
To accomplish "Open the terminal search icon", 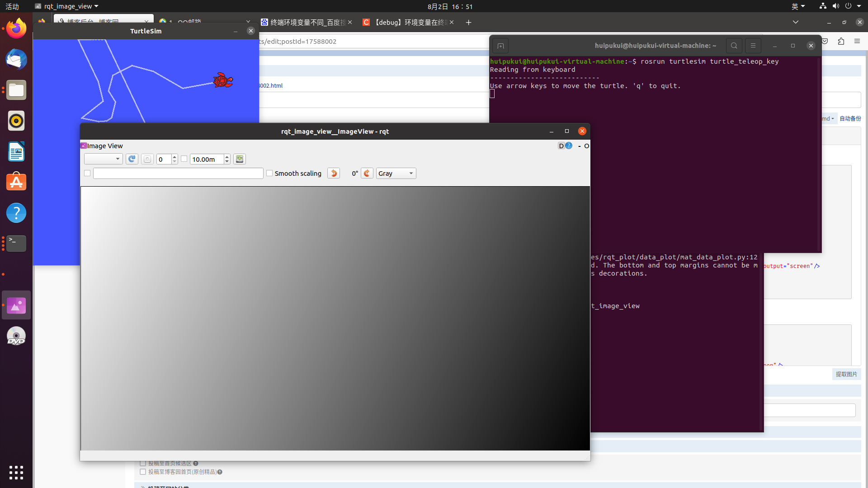I will (734, 46).
